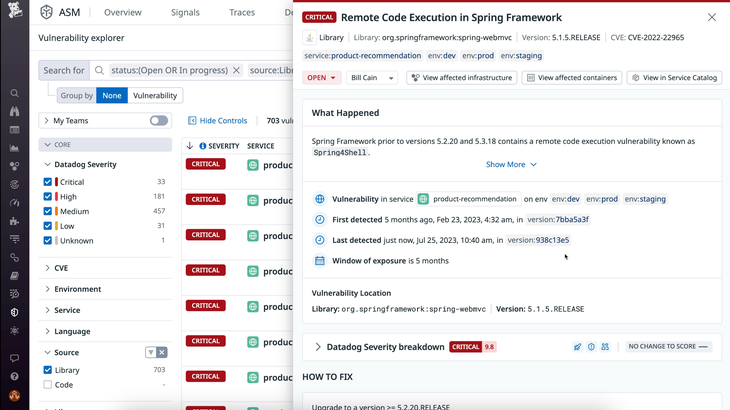Expand the Environment facet

(x=47, y=289)
